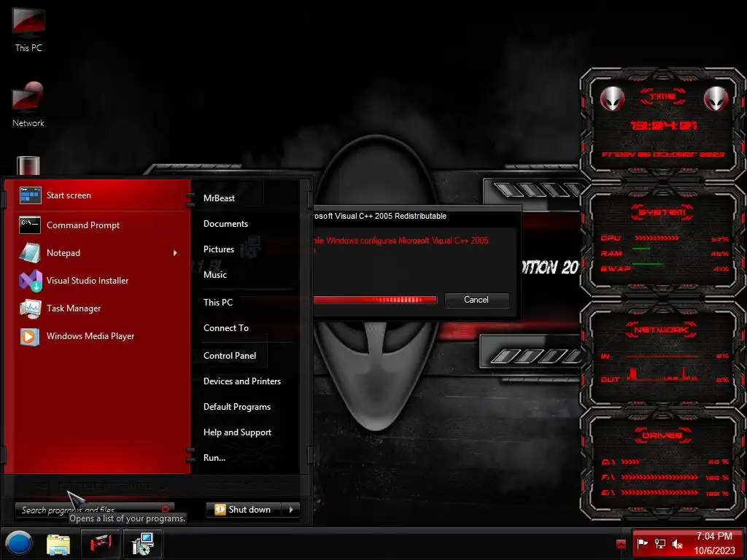
Task: Open MrBeast user folder
Action: (x=219, y=198)
